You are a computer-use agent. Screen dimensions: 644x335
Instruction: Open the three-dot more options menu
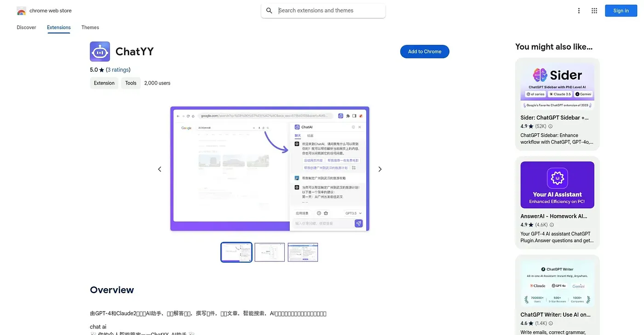point(579,11)
